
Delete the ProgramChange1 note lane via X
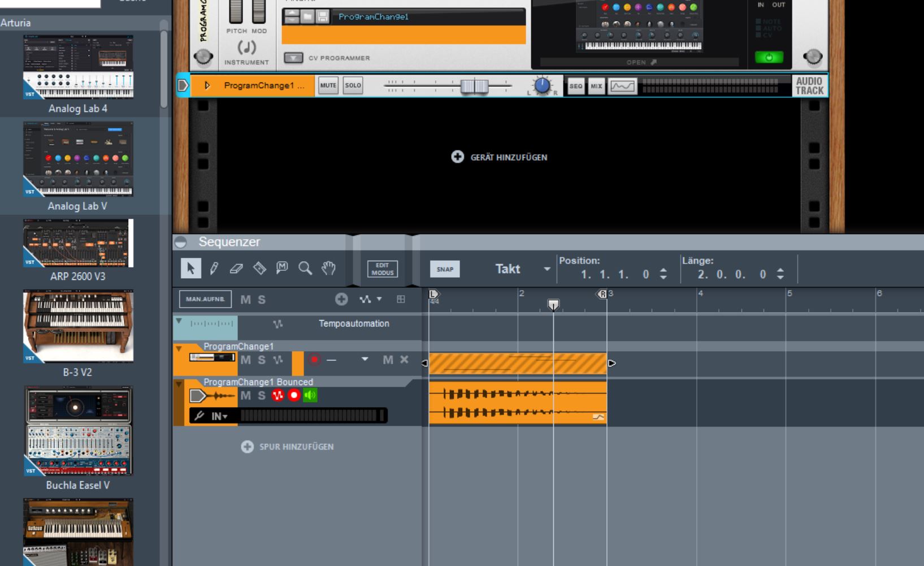click(x=404, y=359)
